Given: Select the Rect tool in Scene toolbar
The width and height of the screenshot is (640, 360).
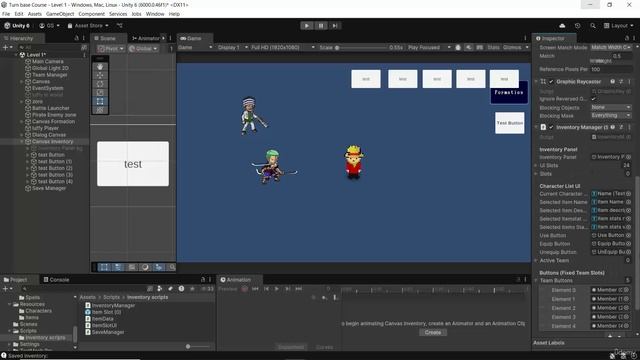Looking at the screenshot, I should [x=100, y=101].
